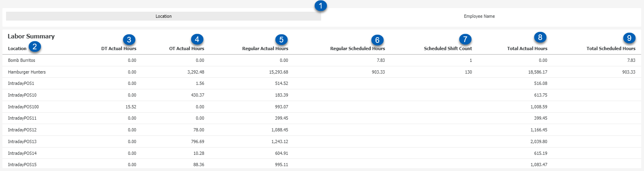Click total actual hours 1,166.45
Image resolution: width=644 pixels, height=171 pixels.
pyautogui.click(x=539, y=130)
